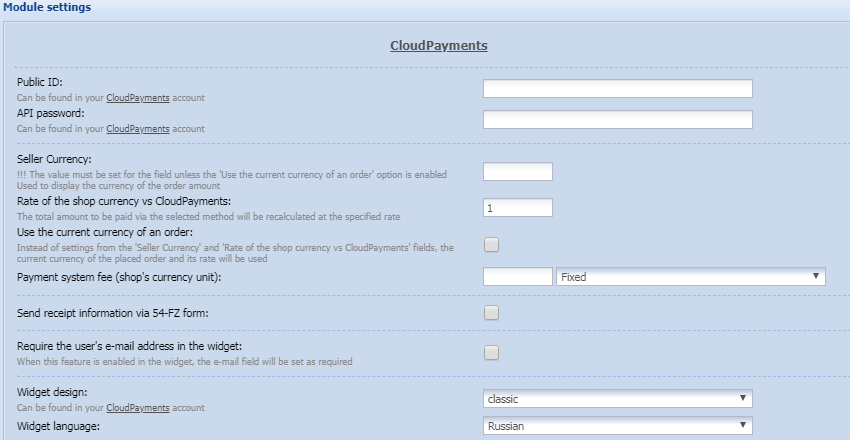
Task: Click the CloudPayments section heading
Action: pos(439,46)
